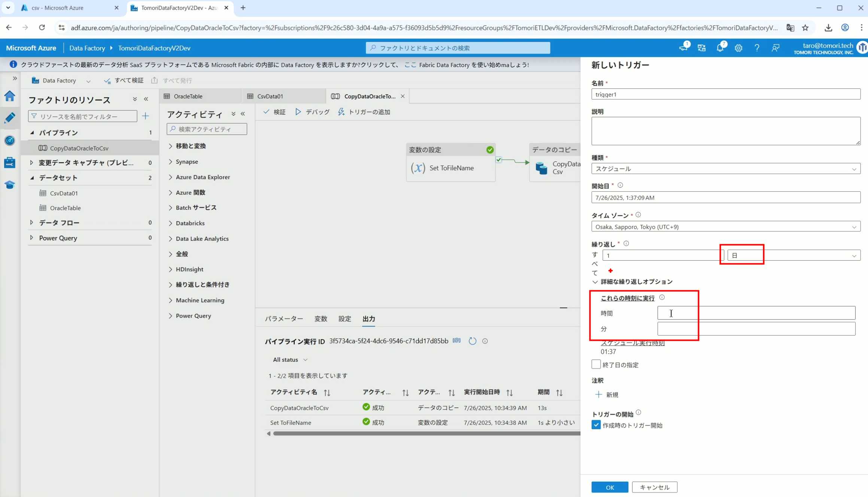Uncheck start trigger on creation checkbox
This screenshot has width=868, height=497.
596,425
